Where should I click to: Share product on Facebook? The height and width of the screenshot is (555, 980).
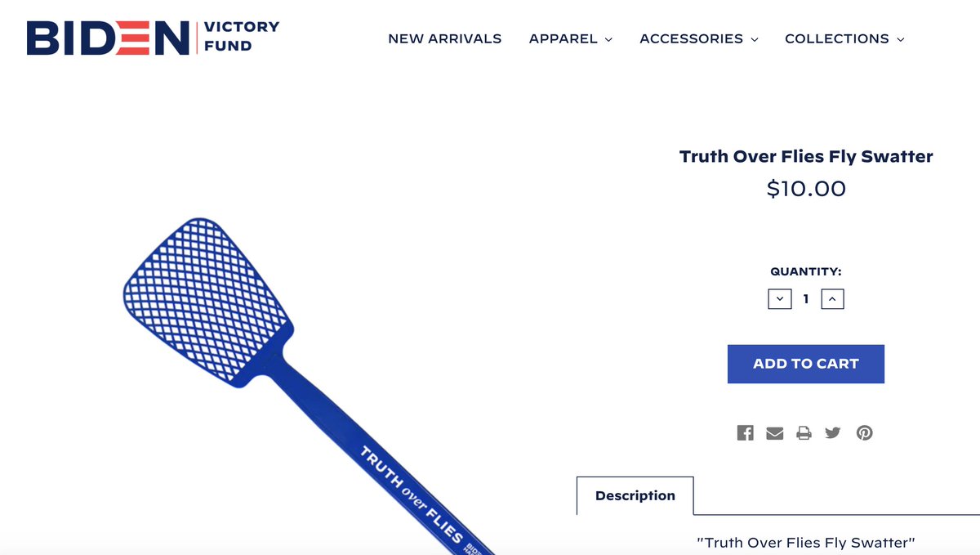[745, 432]
